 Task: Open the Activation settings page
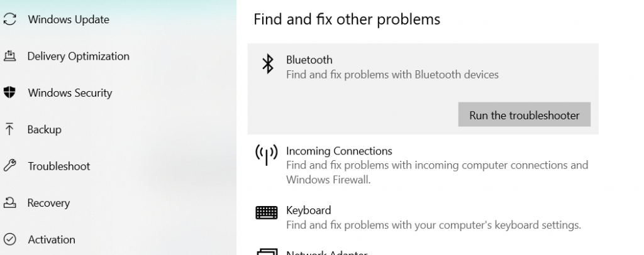tap(51, 239)
